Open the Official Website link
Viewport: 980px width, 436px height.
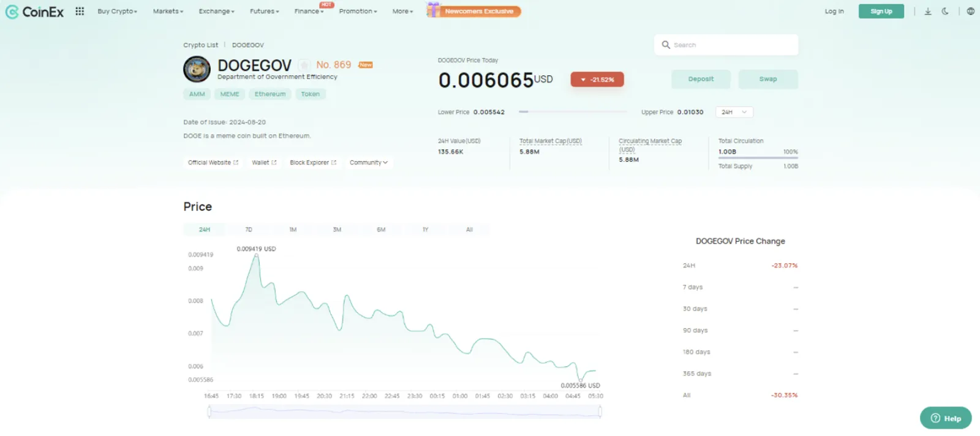pos(213,162)
